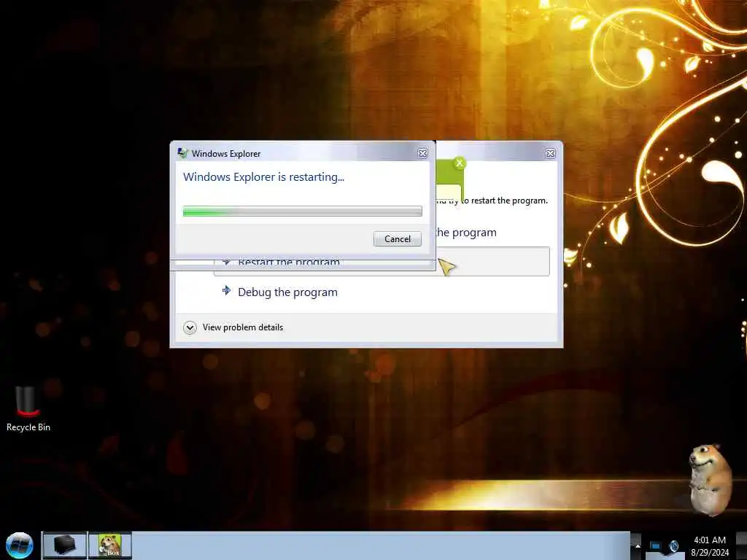Click the hamster Box taskbar button
Viewport: 747px width, 560px height.
pos(110,545)
